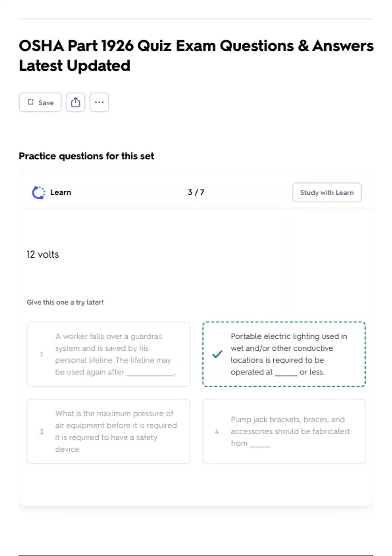Click the "12 volts" prompt text
Viewport: 392px width, 556px height.
pos(43,254)
